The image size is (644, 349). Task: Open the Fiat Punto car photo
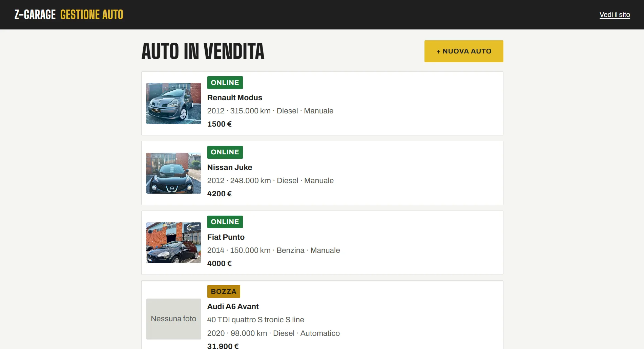[x=173, y=243]
